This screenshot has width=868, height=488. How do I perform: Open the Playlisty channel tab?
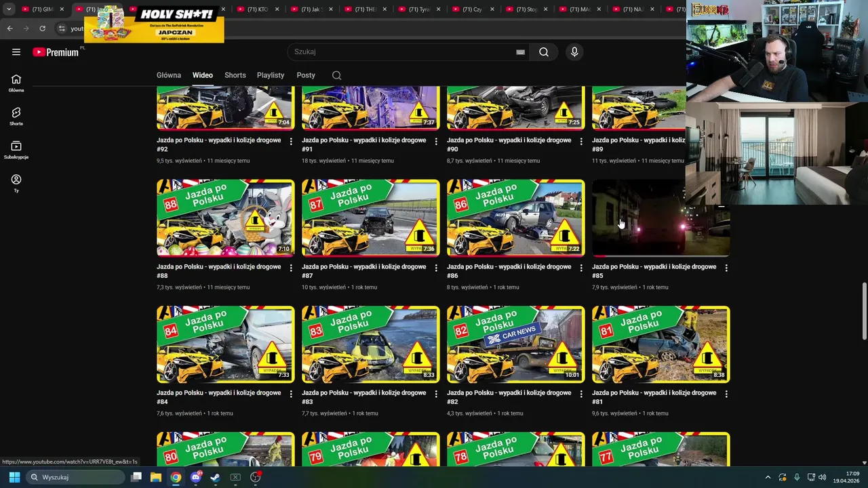point(271,75)
